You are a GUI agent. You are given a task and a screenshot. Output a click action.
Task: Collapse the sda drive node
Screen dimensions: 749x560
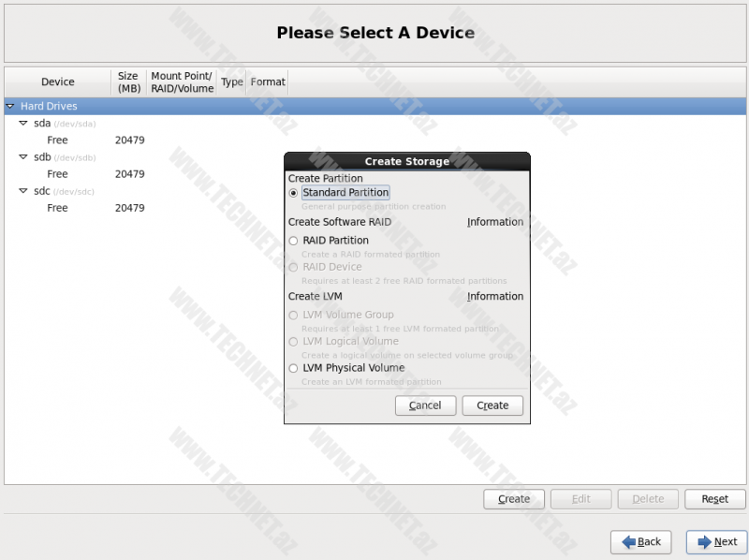point(23,124)
